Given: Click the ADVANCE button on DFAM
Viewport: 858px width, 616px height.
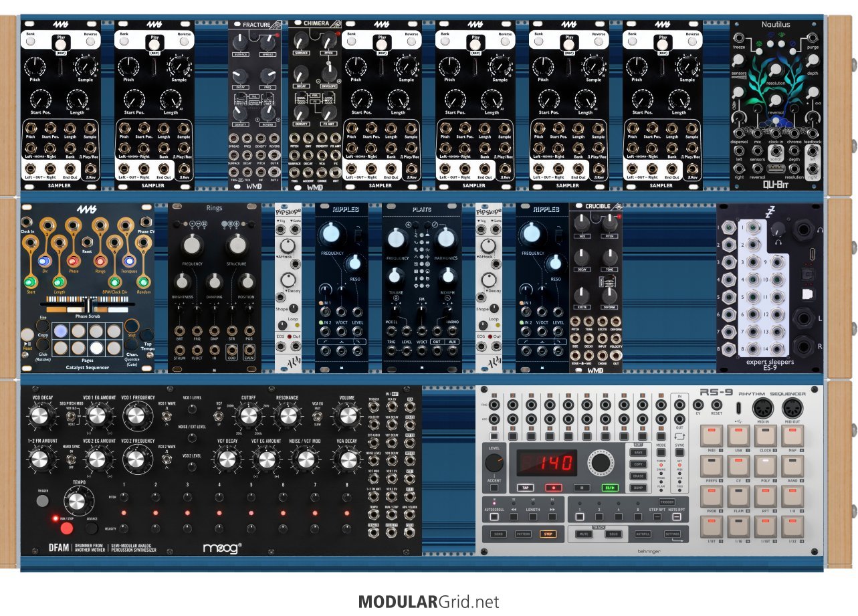Looking at the screenshot, I should pos(92,528).
